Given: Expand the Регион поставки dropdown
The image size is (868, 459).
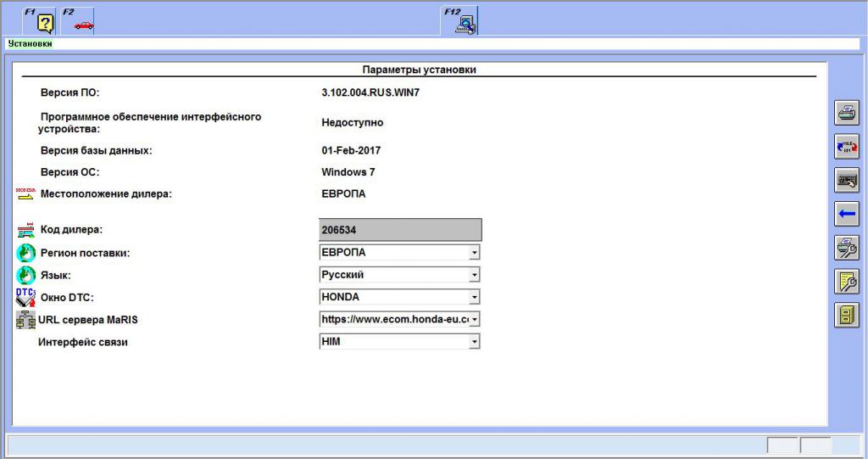Looking at the screenshot, I should (474, 253).
